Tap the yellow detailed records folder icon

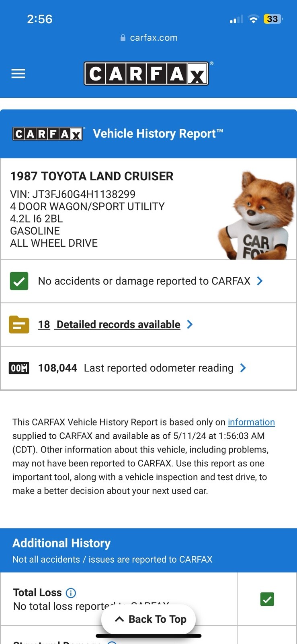19,324
